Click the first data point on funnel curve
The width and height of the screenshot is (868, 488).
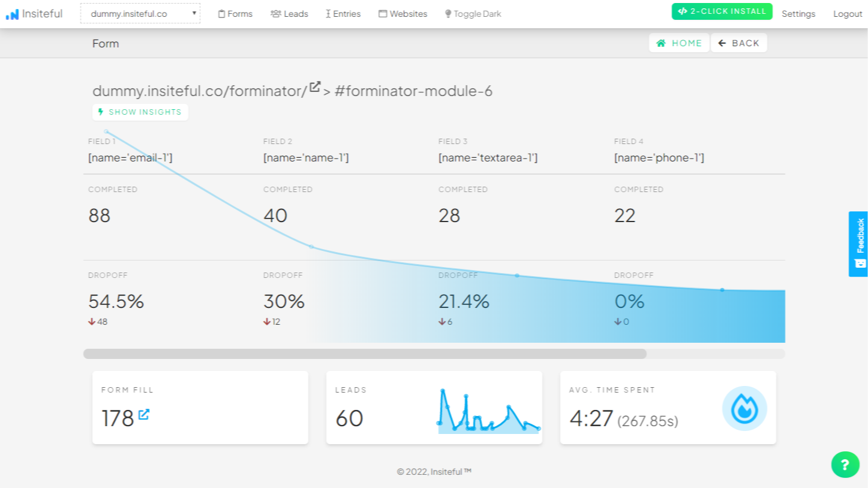point(106,131)
